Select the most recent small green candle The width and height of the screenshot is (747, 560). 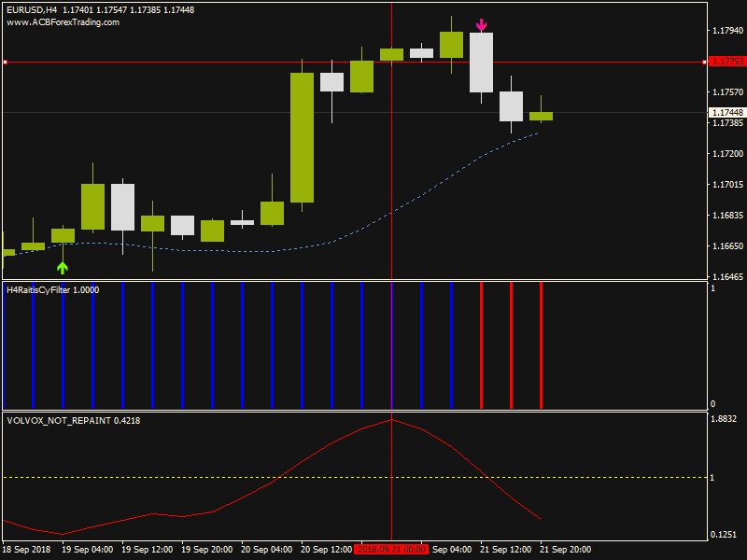(541, 117)
